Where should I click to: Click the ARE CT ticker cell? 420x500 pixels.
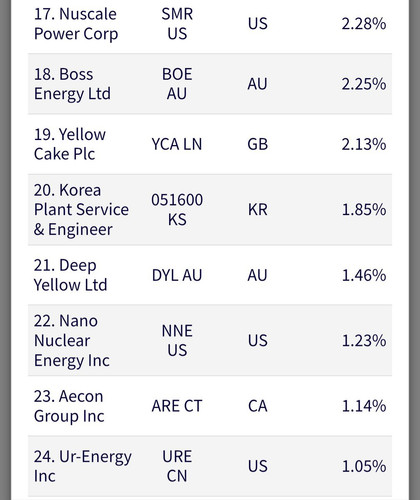177,406
